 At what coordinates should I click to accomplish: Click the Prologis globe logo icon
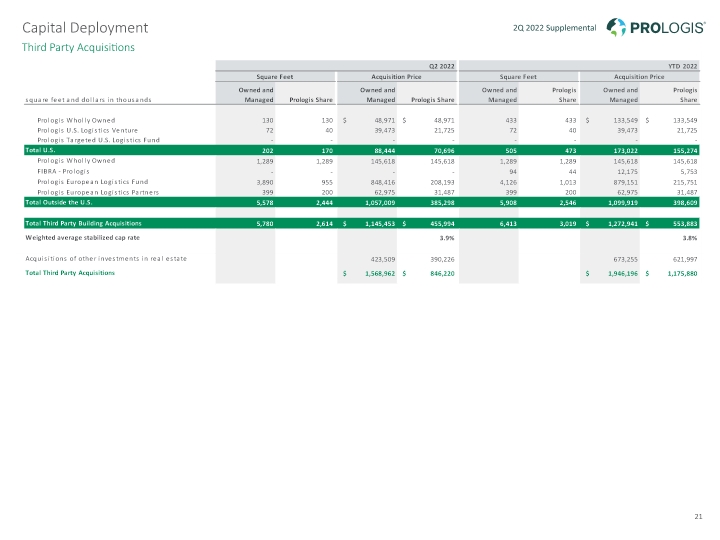coord(616,28)
